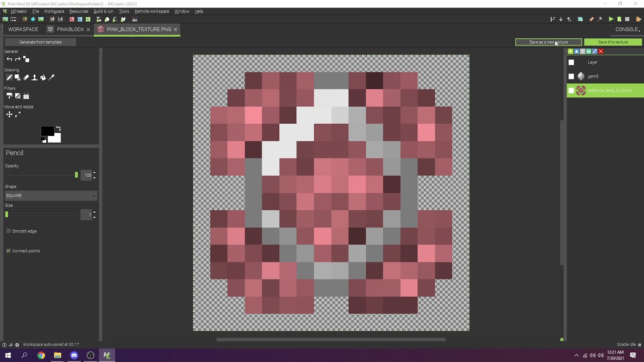
Task: Select the Shape drawing tool
Action: (x=18, y=77)
